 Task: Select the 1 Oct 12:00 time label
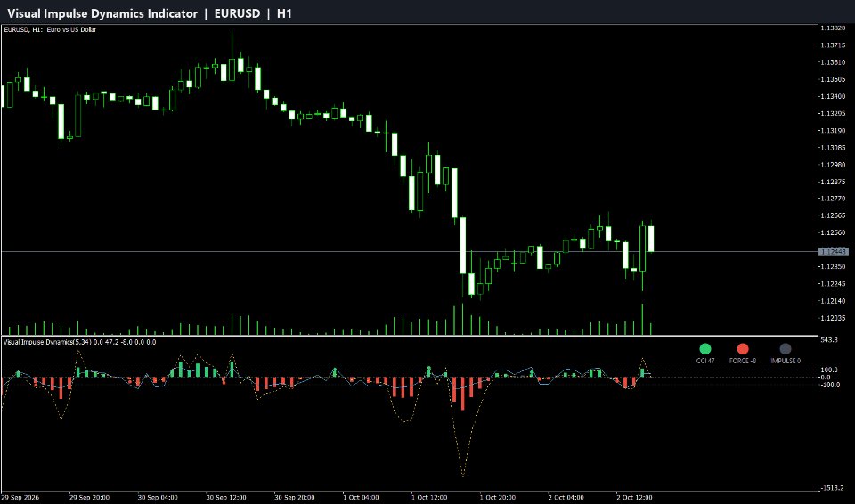click(x=429, y=498)
